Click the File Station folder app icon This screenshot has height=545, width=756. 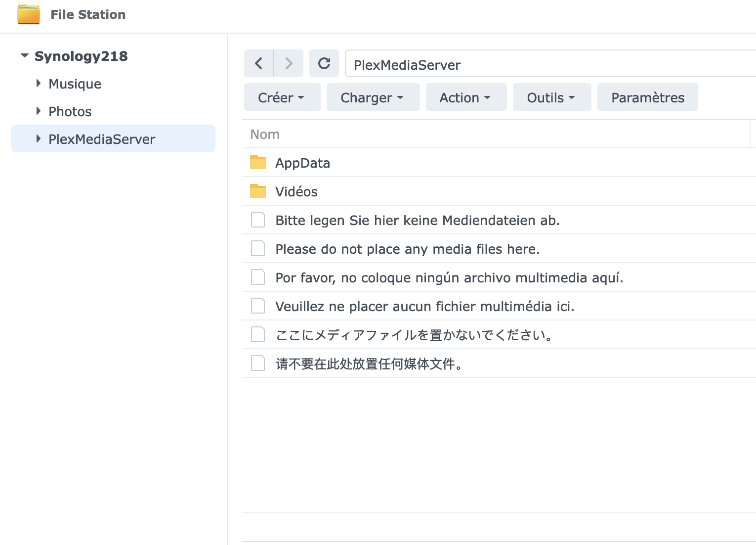[x=29, y=14]
